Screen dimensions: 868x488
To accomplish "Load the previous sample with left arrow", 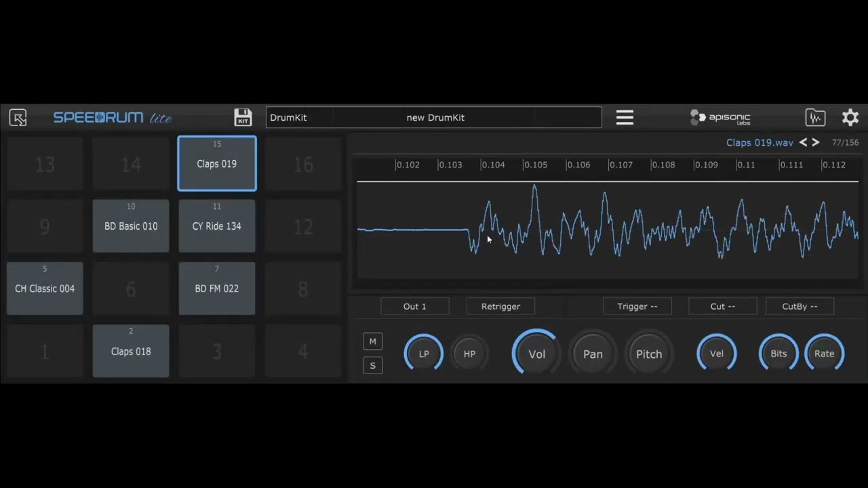I will click(803, 142).
